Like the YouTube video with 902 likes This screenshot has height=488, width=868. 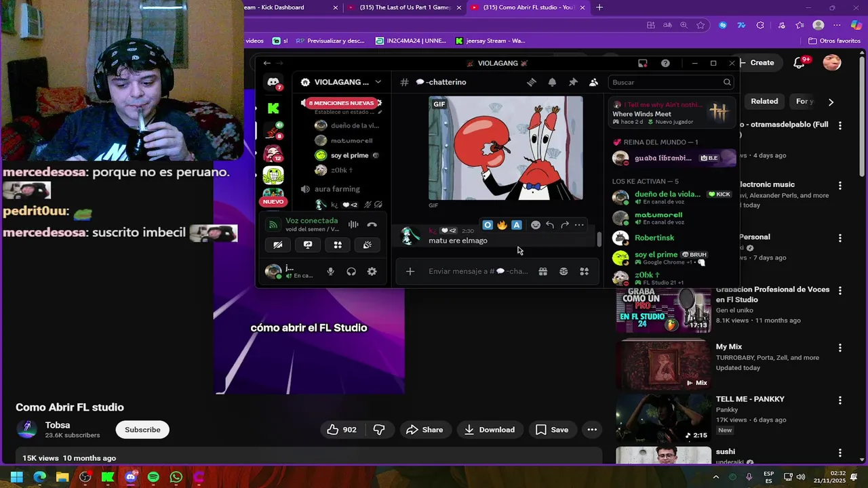tap(342, 430)
